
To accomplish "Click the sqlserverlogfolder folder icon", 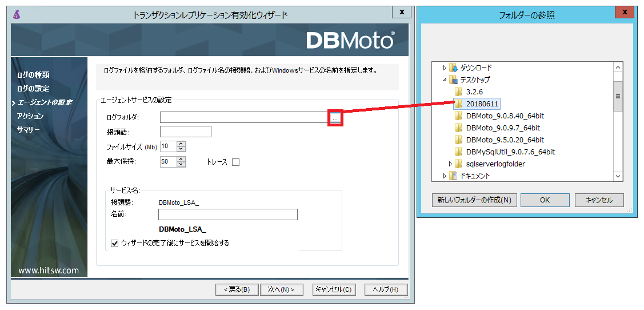I will (x=459, y=164).
